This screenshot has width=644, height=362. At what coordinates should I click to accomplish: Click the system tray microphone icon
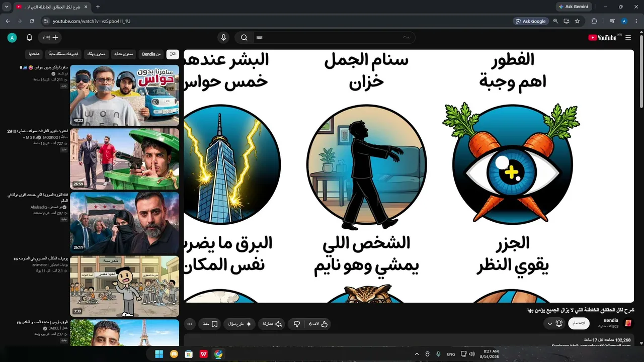point(438,354)
